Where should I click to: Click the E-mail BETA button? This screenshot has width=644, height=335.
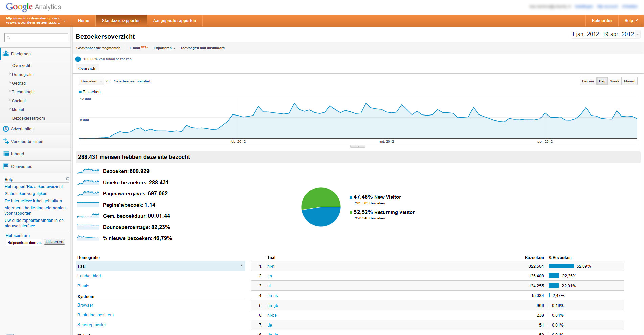[x=139, y=48]
